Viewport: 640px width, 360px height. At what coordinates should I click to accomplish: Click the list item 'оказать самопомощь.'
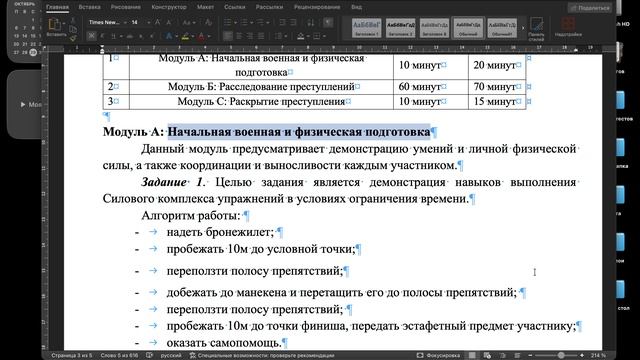point(224,342)
